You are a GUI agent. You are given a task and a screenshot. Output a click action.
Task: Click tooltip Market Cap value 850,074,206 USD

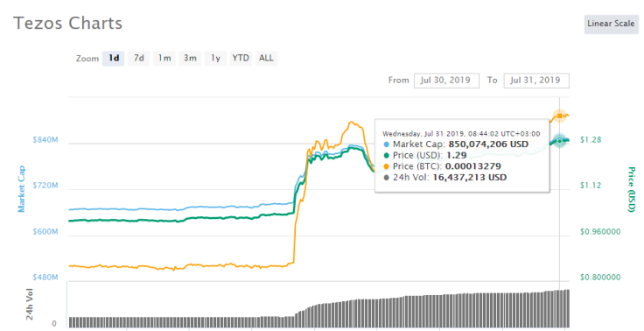click(488, 144)
